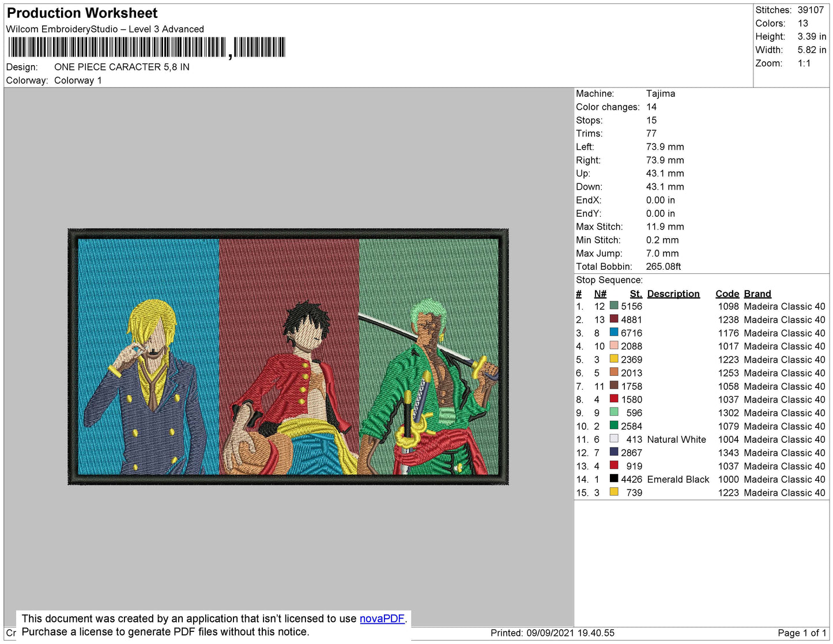This screenshot has height=644, width=833.
Task: Click the Emerald Black description text
Action: (x=678, y=479)
